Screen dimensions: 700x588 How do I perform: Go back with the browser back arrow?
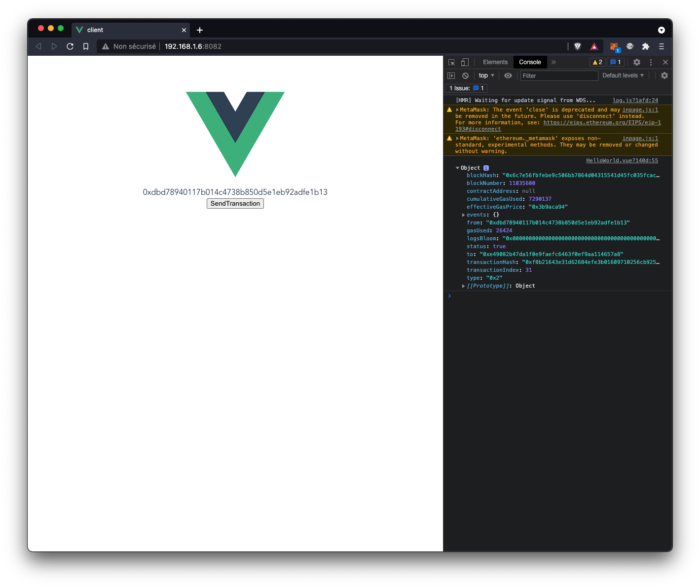pyautogui.click(x=38, y=46)
